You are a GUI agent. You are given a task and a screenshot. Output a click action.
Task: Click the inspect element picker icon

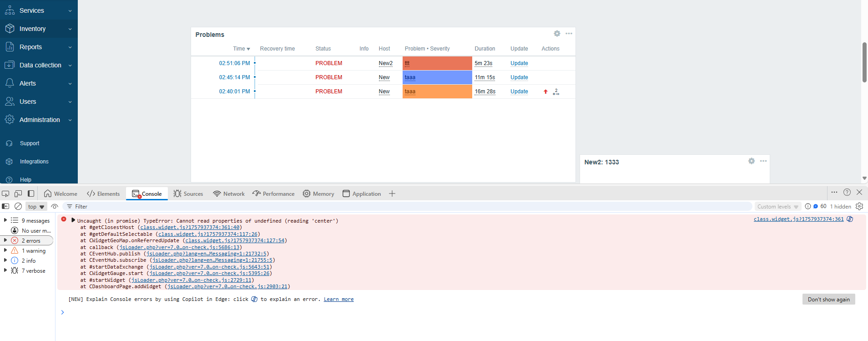pyautogui.click(x=5, y=193)
